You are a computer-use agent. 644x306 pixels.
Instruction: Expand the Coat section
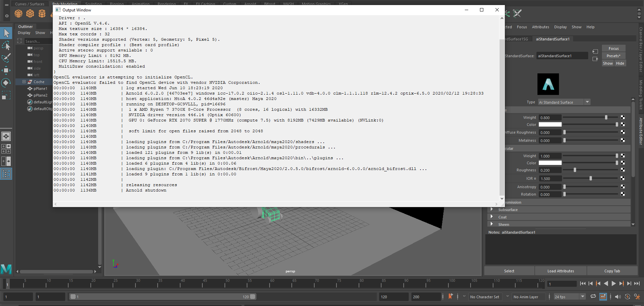click(492, 217)
